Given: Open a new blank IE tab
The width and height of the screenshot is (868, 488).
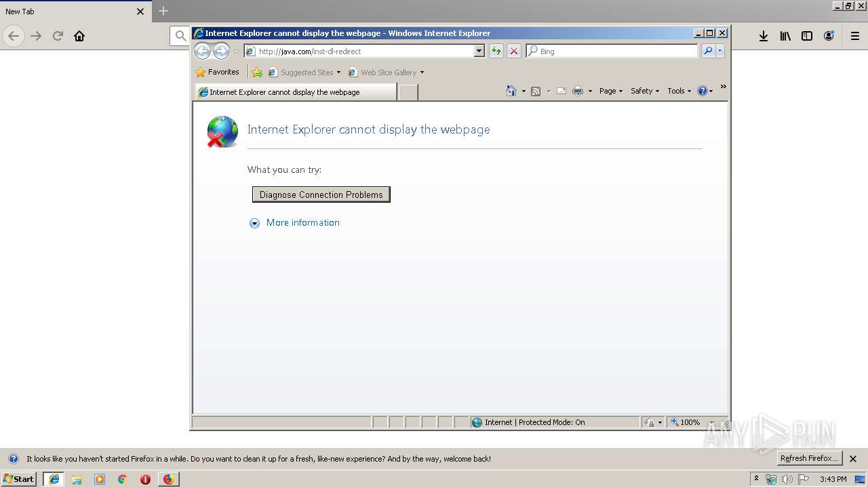Looking at the screenshot, I should 408,92.
